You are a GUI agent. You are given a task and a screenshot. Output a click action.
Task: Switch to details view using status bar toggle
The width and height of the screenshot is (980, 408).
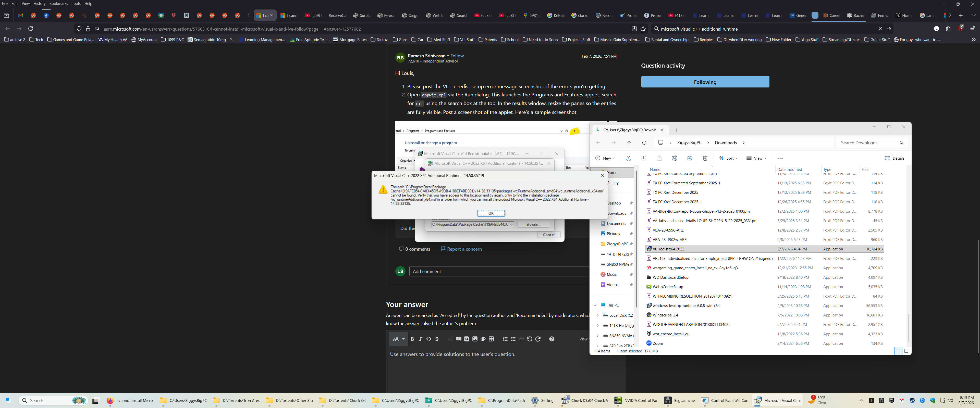click(898, 351)
